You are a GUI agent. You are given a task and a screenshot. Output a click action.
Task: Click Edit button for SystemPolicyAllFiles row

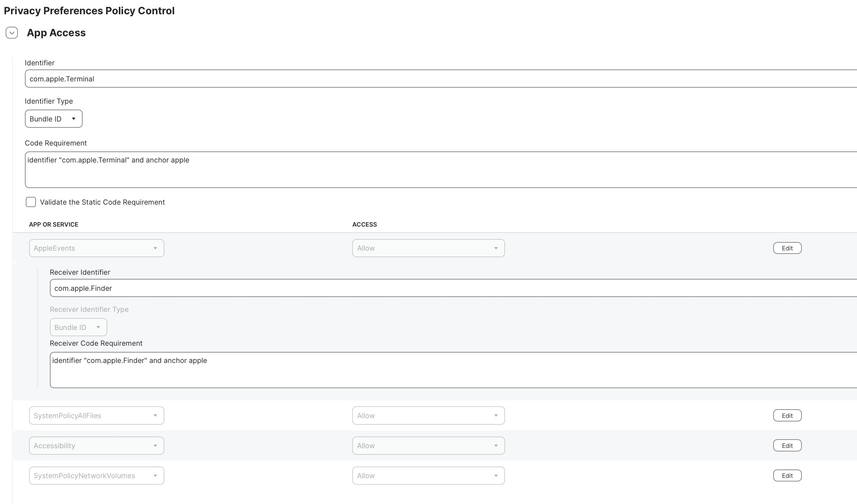pos(787,415)
